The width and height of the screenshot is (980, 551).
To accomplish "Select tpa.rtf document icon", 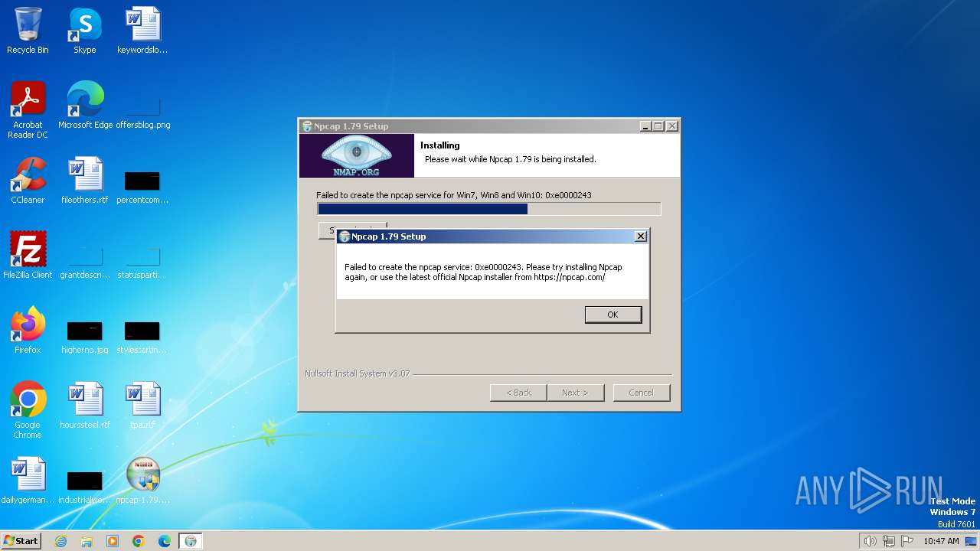I will 142,405.
